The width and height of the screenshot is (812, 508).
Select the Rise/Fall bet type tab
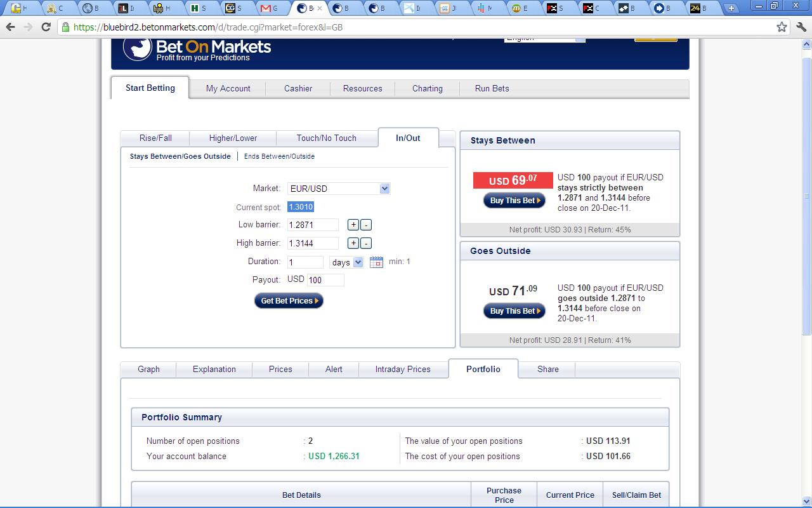coord(155,138)
